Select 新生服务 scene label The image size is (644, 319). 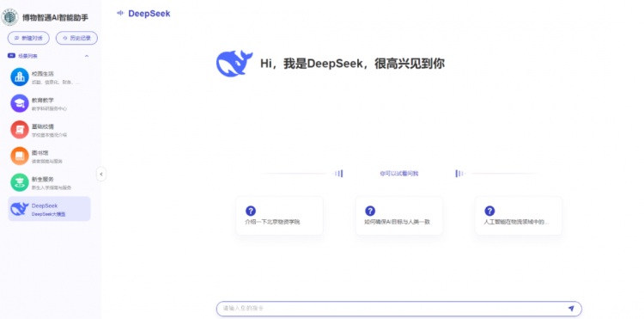pyautogui.click(x=43, y=179)
